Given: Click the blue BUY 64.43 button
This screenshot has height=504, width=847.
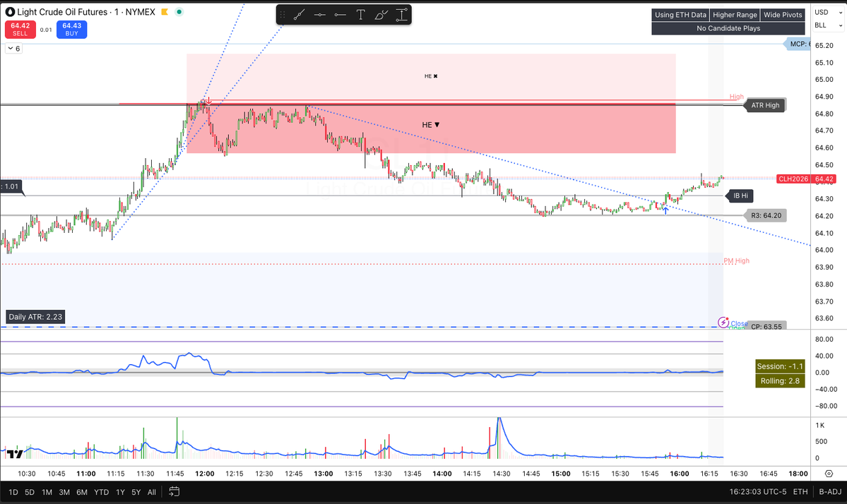Looking at the screenshot, I should click(x=72, y=29).
